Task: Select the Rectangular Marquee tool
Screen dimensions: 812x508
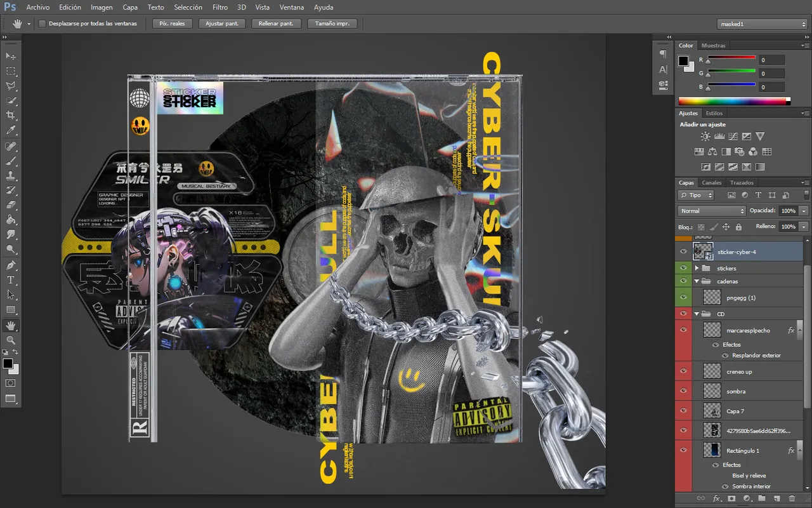Action: point(11,71)
